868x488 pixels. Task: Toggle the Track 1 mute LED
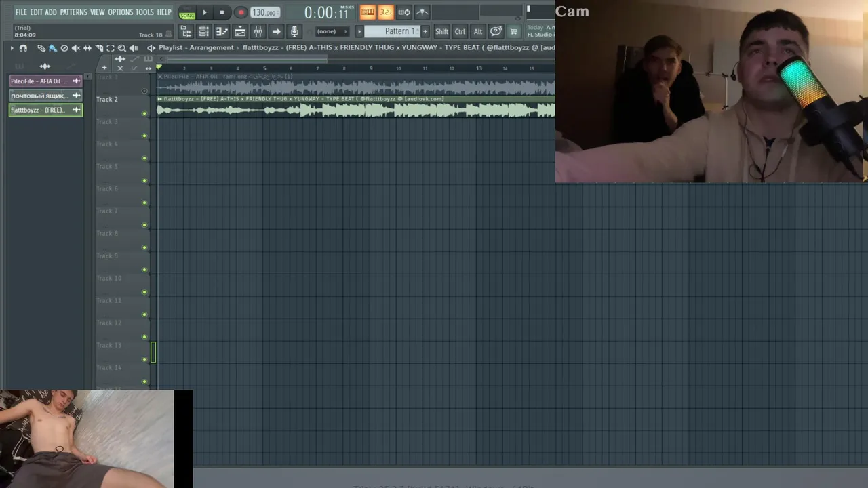144,91
